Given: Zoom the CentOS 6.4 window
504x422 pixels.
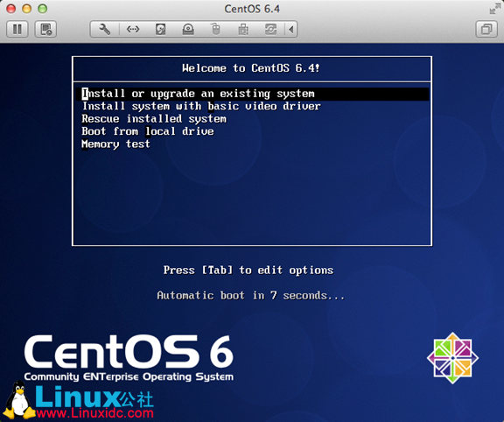Looking at the screenshot, I should tap(42, 9).
